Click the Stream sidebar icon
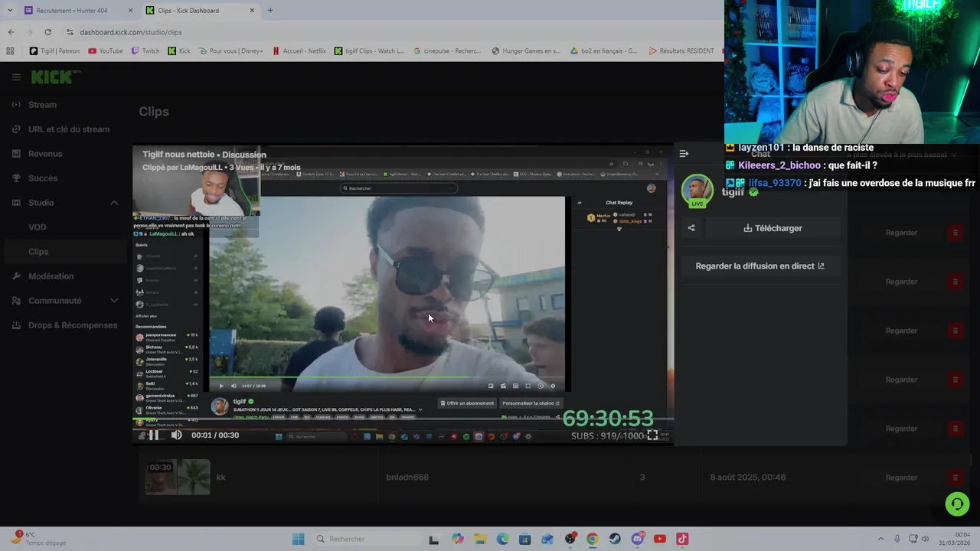Viewport: 980px width, 551px height. click(x=16, y=105)
